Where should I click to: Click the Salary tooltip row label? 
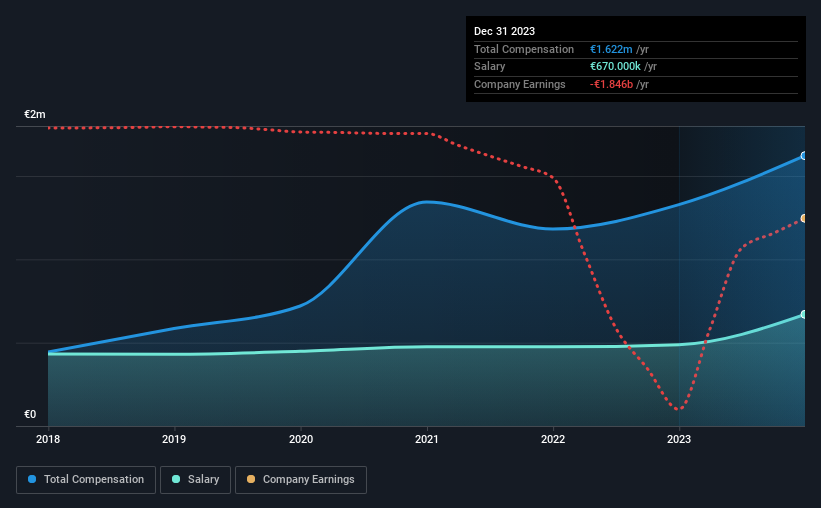490,67
